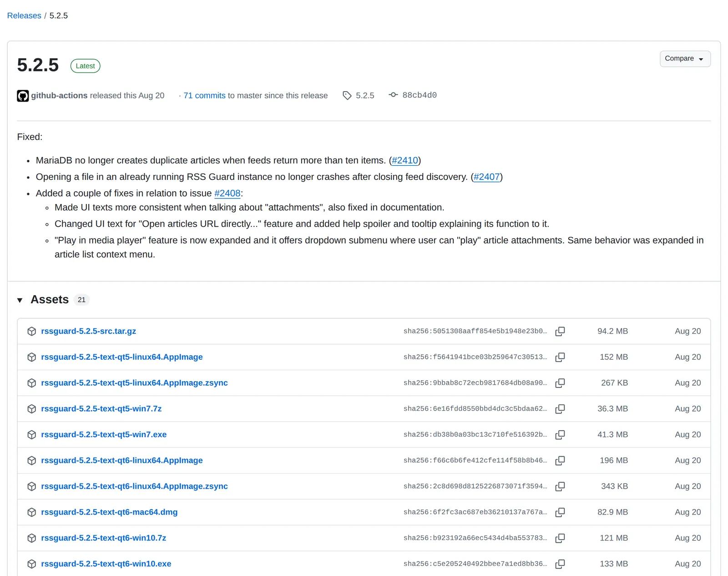Download rssguard-5.2.5-text-qt6-mac64.dmg
This screenshot has width=728, height=576.
point(109,512)
